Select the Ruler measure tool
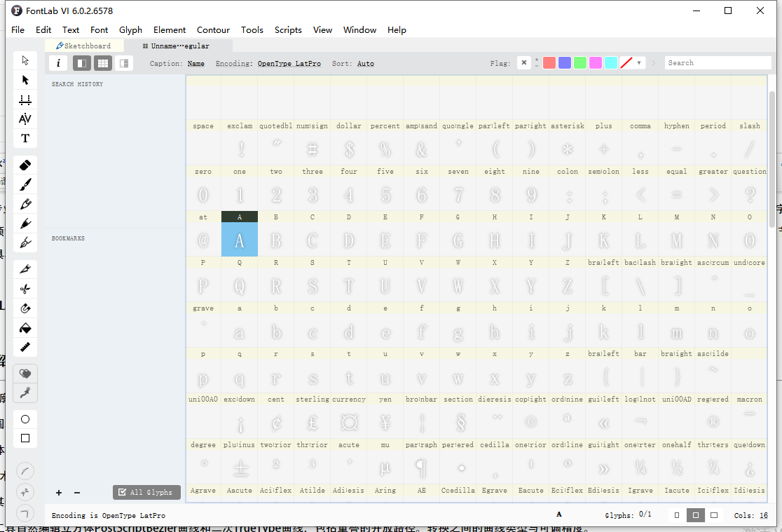 pyautogui.click(x=25, y=347)
